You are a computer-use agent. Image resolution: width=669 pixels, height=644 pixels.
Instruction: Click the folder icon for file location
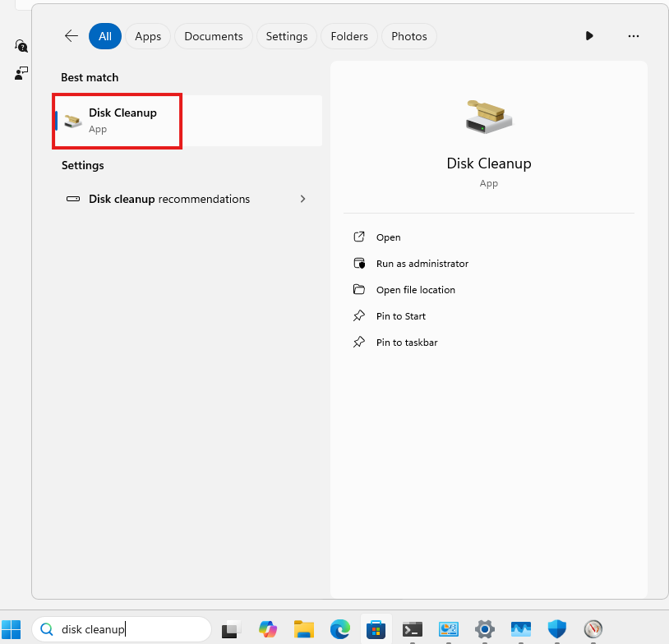pyautogui.click(x=359, y=290)
